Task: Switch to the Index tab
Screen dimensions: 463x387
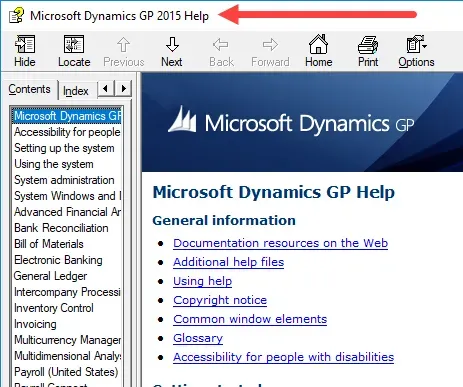Action: [76, 91]
